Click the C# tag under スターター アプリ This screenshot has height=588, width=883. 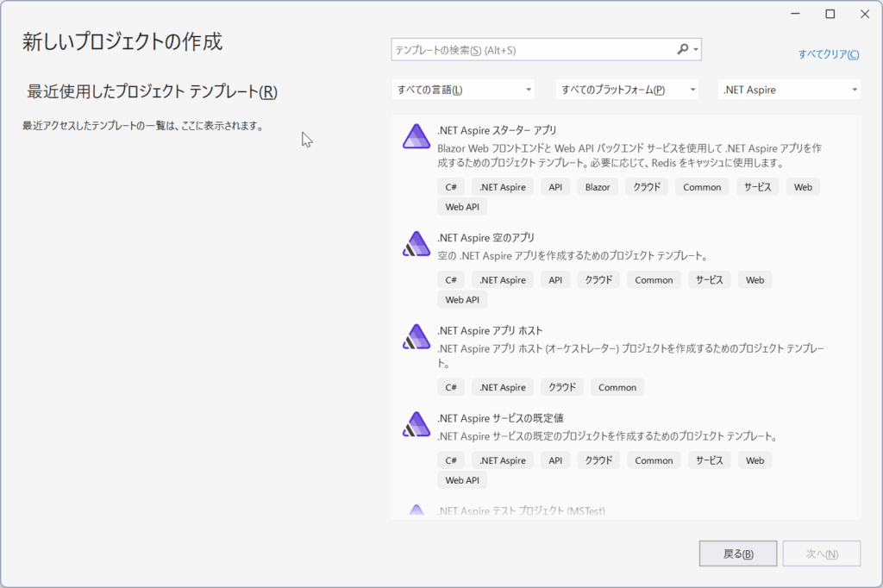pyautogui.click(x=451, y=187)
